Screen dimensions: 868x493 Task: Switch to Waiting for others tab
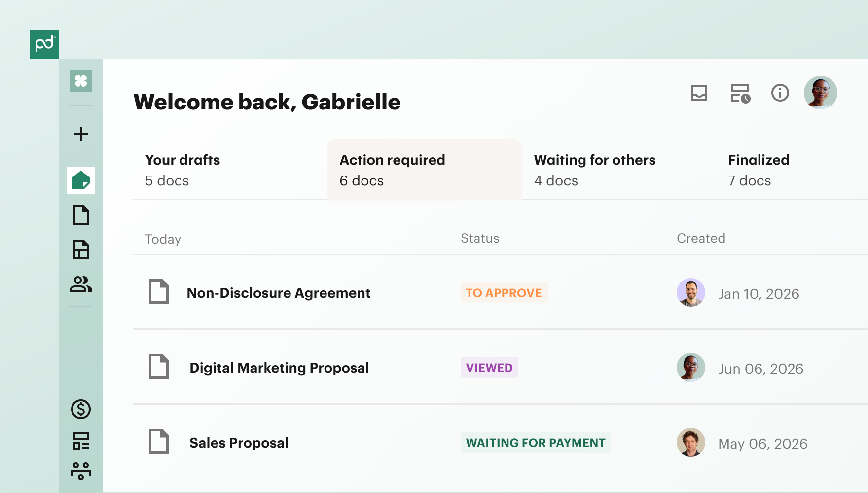click(x=619, y=170)
